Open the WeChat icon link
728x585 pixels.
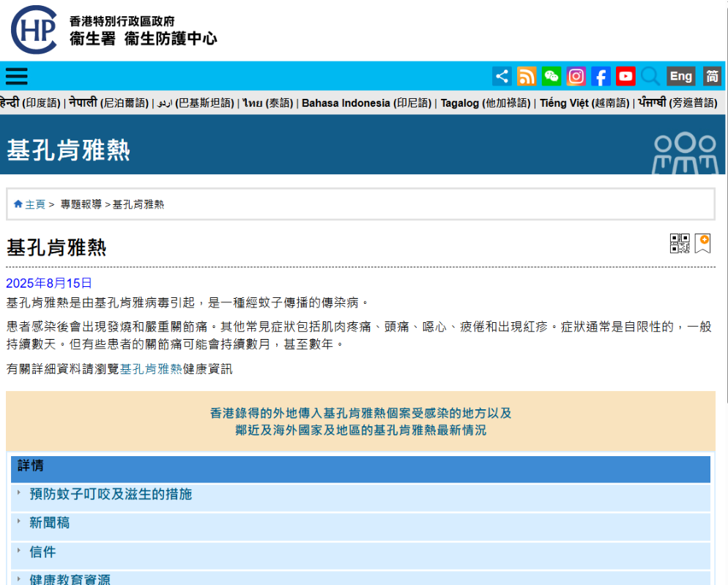tap(551, 76)
